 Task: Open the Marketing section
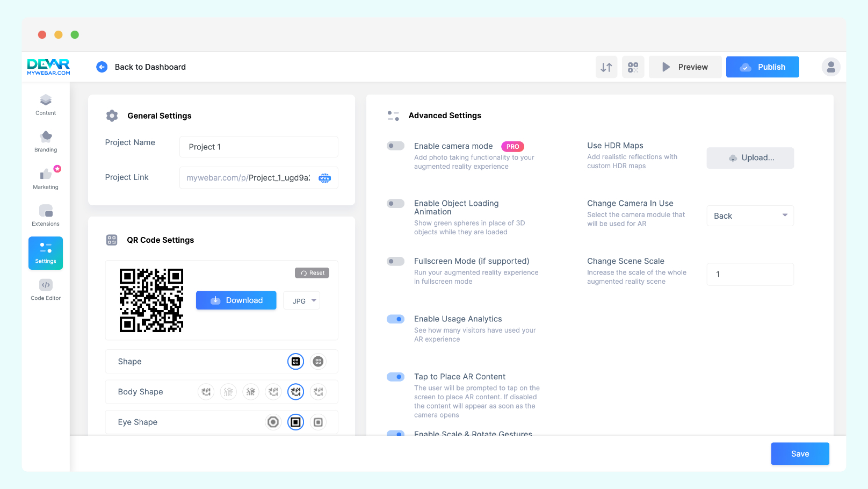coord(45,178)
